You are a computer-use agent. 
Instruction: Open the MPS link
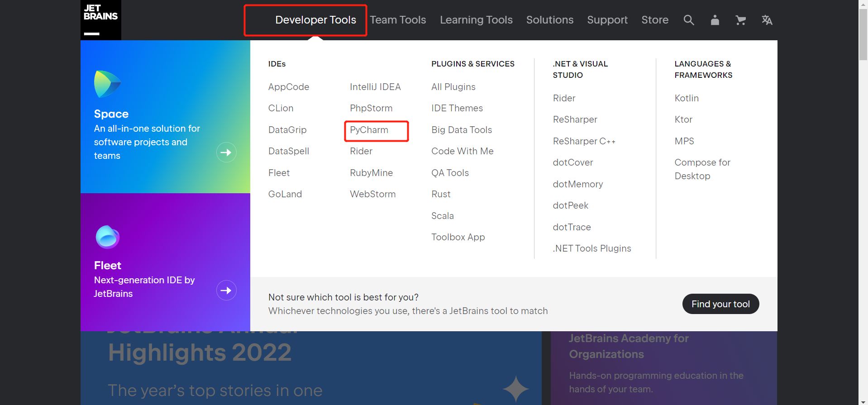click(684, 141)
